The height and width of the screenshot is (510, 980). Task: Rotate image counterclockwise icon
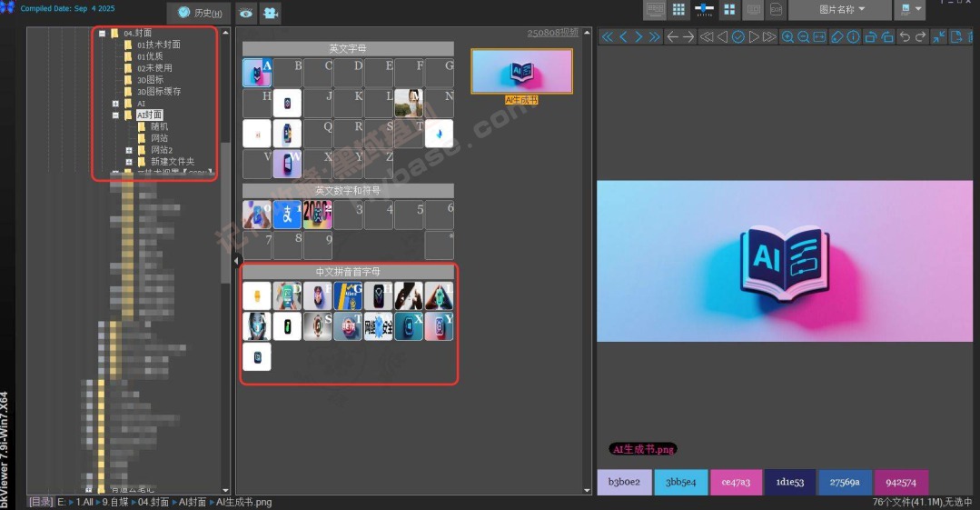(871, 37)
